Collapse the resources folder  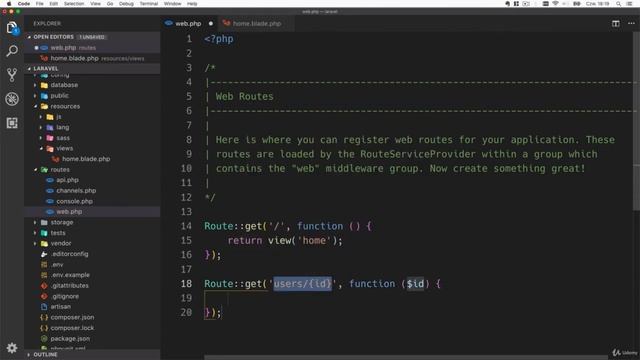pyautogui.click(x=65, y=106)
